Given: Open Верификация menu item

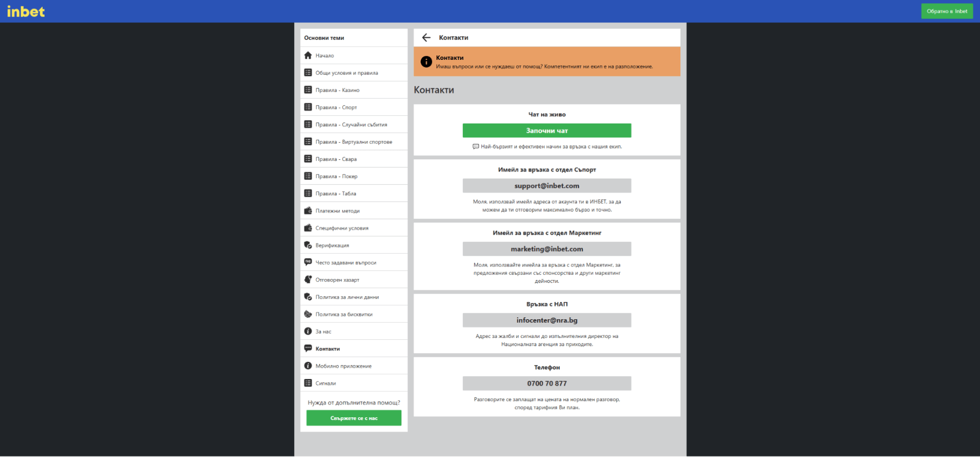Looking at the screenshot, I should pyautogui.click(x=354, y=245).
